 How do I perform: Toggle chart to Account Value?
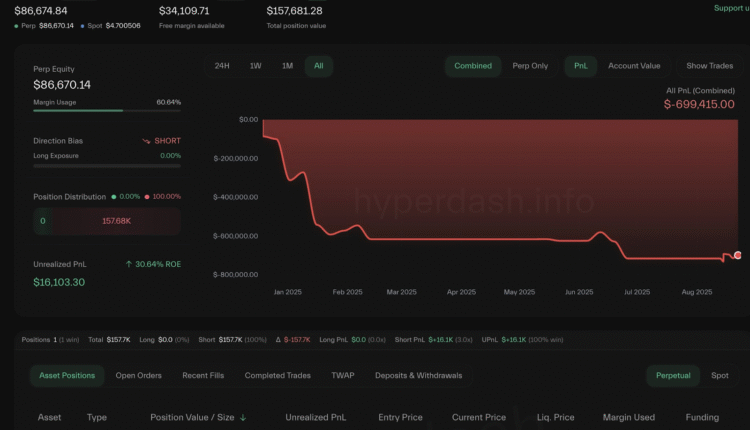[x=634, y=66]
